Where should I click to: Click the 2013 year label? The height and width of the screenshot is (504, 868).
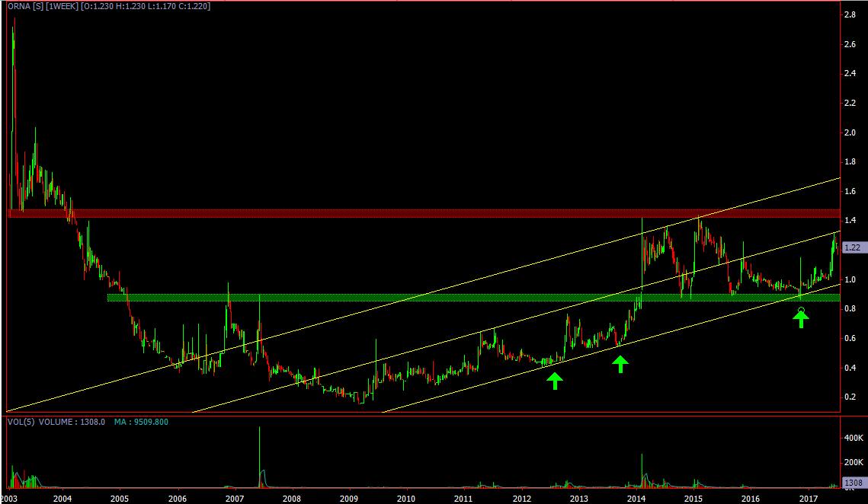(x=579, y=499)
